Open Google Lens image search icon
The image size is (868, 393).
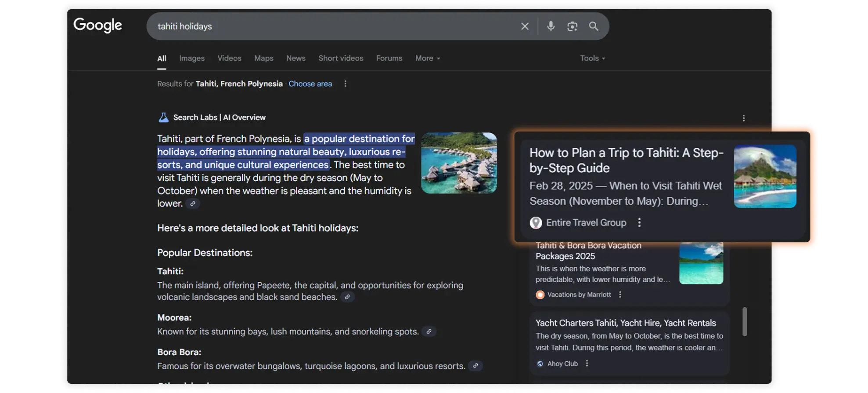click(572, 26)
